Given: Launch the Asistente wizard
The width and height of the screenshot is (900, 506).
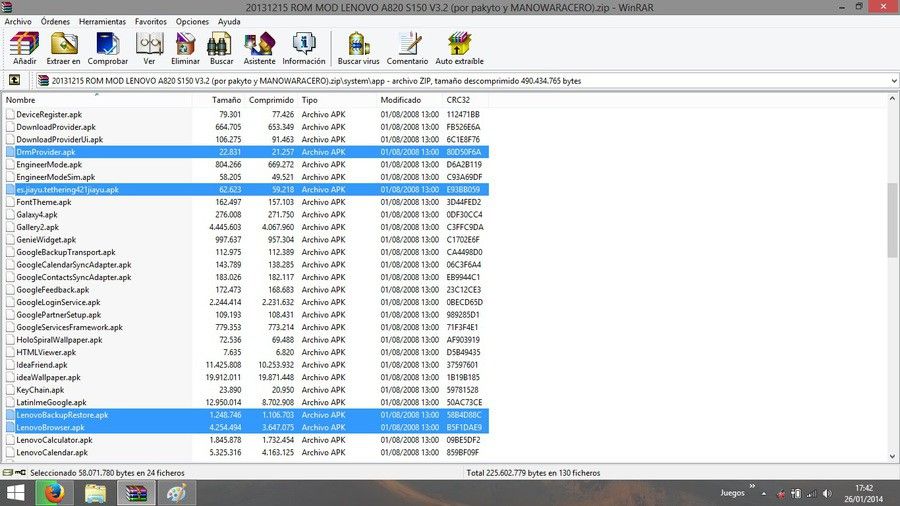Looking at the screenshot, I should 259,49.
